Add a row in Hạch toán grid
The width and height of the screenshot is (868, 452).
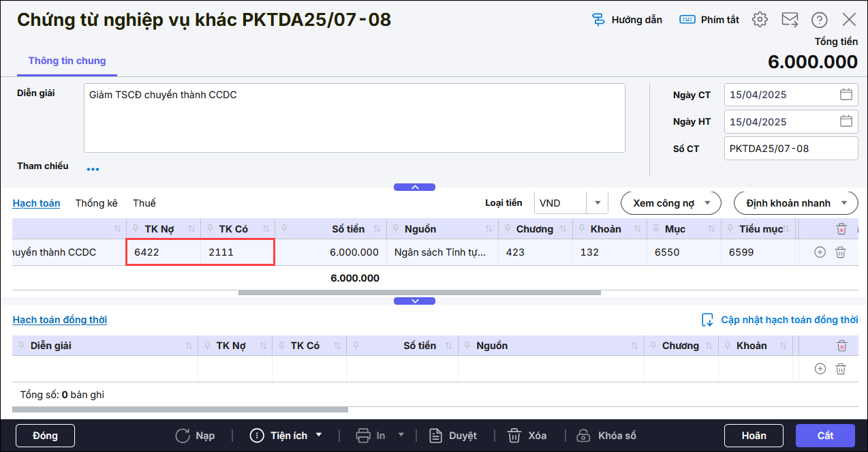click(x=820, y=252)
